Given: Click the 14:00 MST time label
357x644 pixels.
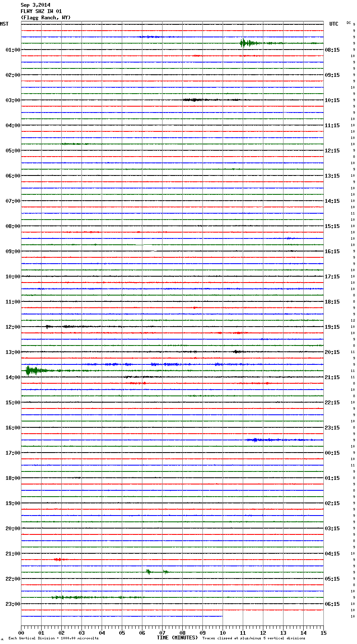Looking at the screenshot, I should (x=13, y=377).
